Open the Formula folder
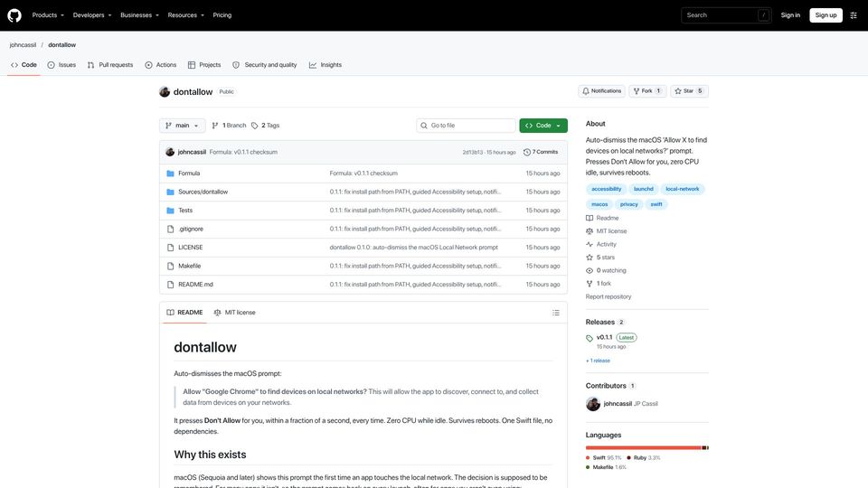The width and height of the screenshot is (868, 488). click(x=189, y=174)
